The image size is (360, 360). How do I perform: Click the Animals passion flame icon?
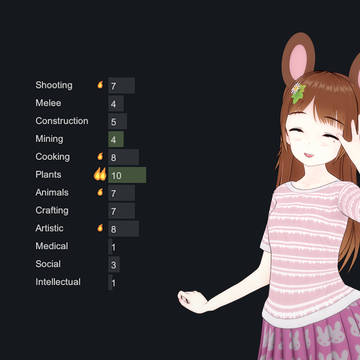(100, 192)
